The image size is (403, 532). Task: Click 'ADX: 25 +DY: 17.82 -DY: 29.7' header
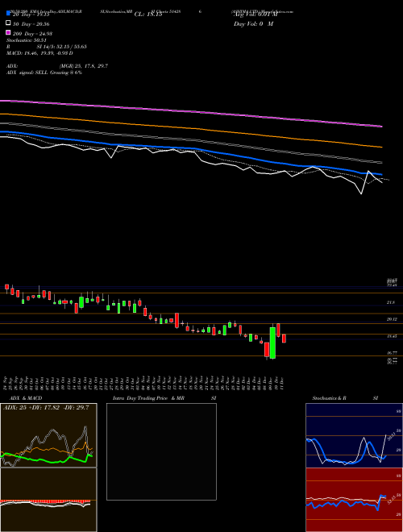point(46,408)
